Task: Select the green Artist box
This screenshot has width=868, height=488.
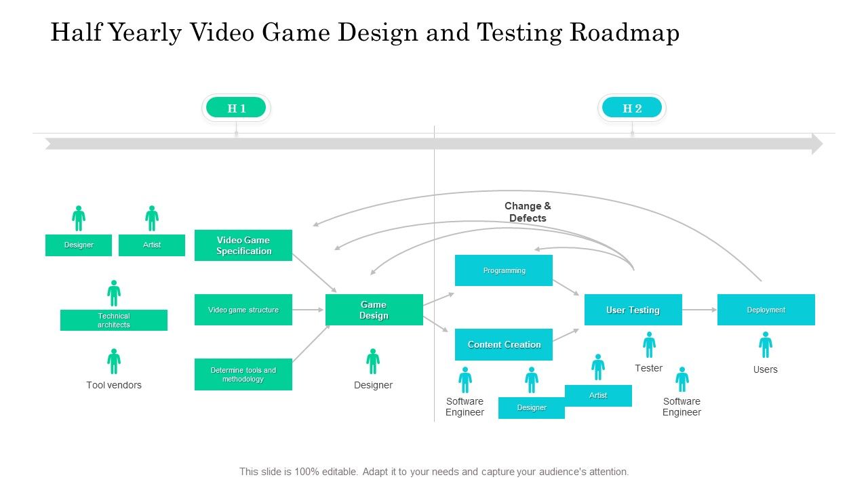Action: point(152,245)
